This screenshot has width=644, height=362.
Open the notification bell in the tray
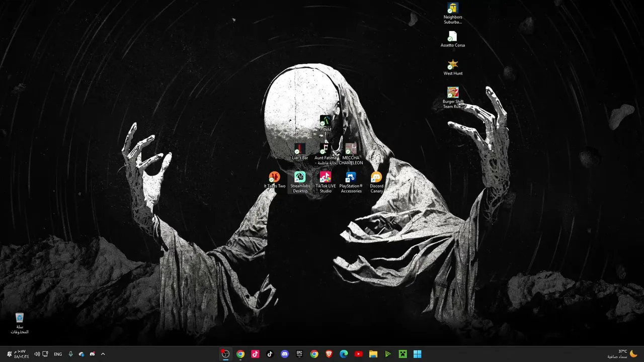tap(9, 354)
